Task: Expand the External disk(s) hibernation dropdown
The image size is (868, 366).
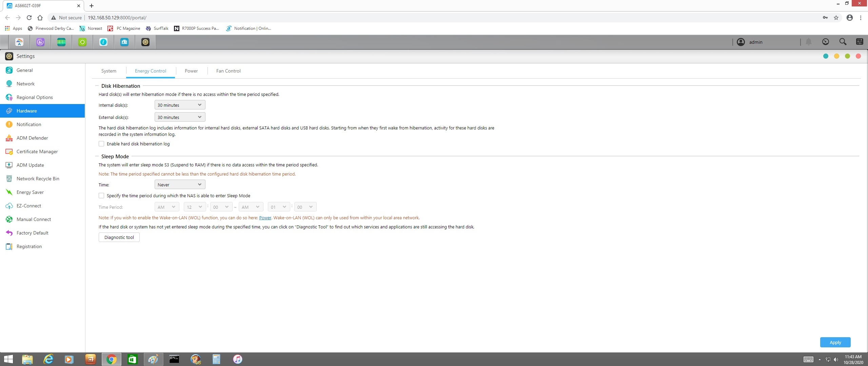Action: 180,117
